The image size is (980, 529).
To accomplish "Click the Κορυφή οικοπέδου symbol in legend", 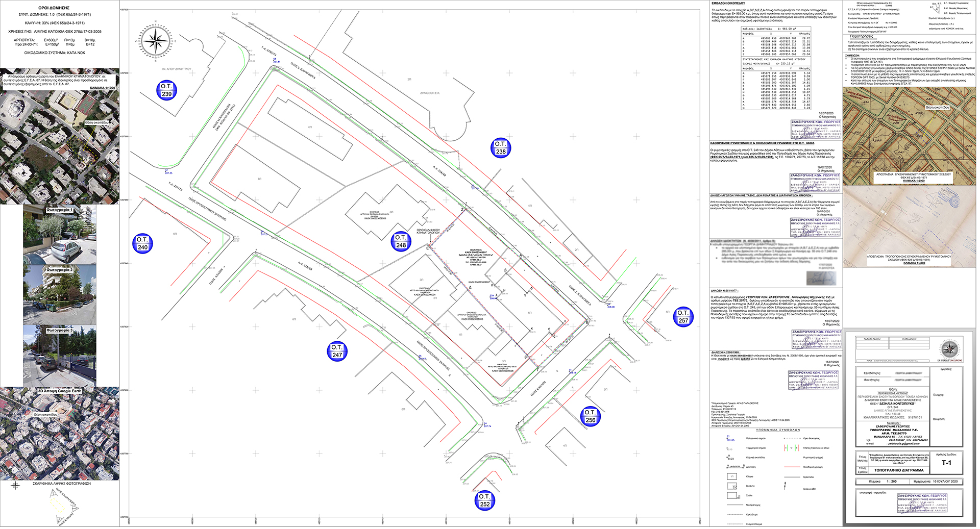I will click(730, 457).
